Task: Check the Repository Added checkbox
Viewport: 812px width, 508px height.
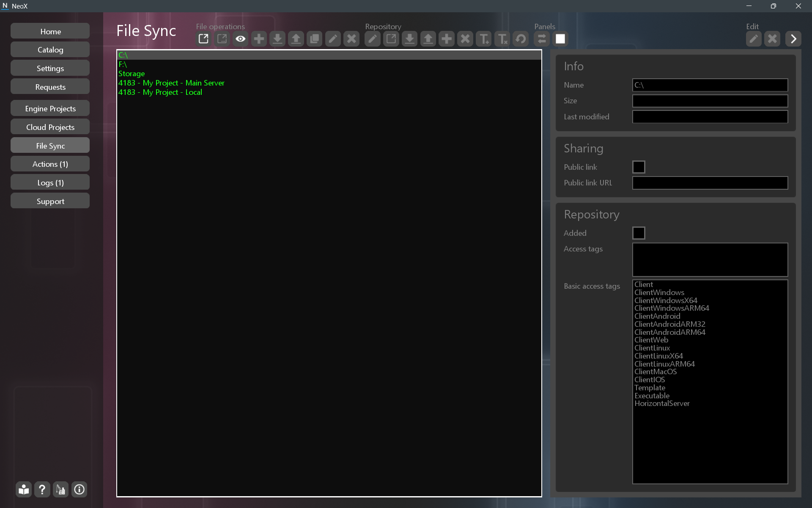Action: point(639,233)
